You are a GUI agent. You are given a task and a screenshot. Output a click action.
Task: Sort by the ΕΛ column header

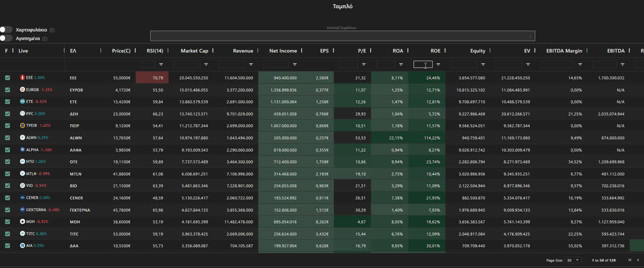(x=73, y=51)
